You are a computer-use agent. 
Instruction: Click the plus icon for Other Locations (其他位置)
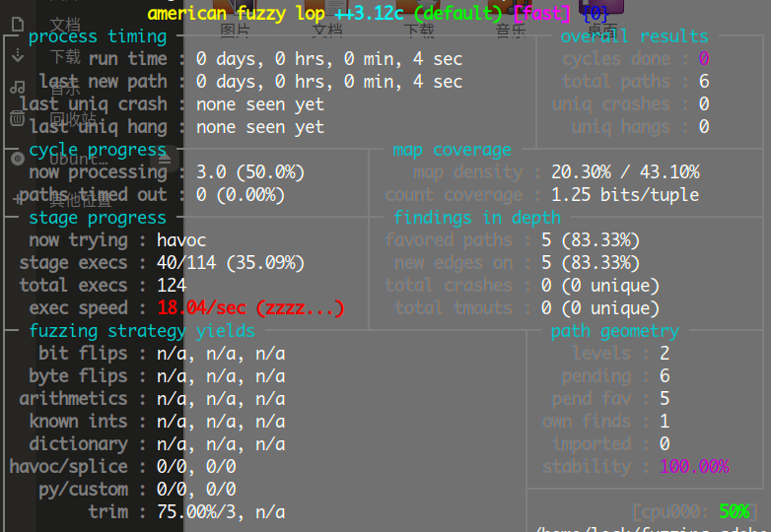pos(17,198)
